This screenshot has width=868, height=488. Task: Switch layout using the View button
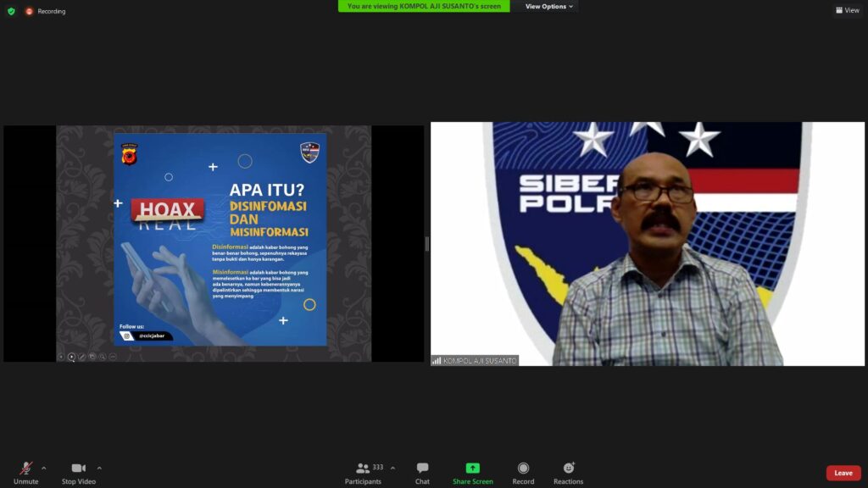click(x=847, y=10)
